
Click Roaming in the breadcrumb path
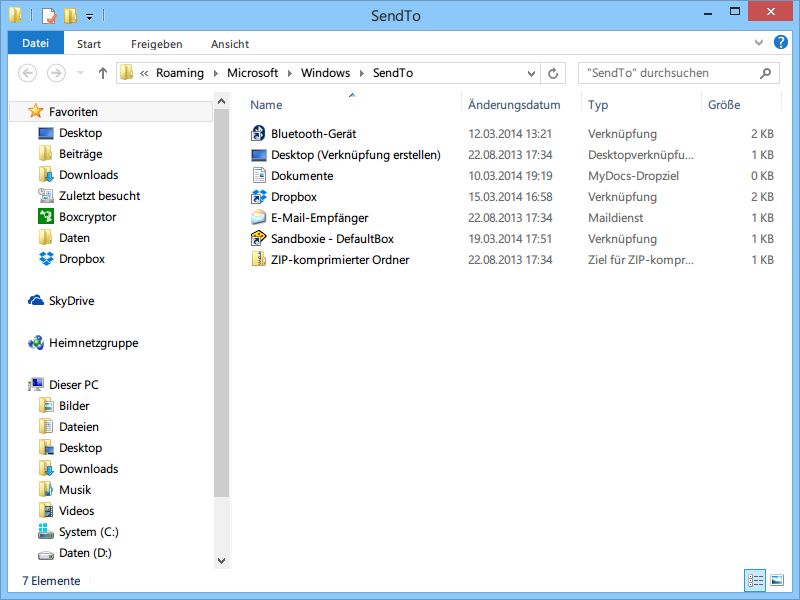pyautogui.click(x=180, y=73)
